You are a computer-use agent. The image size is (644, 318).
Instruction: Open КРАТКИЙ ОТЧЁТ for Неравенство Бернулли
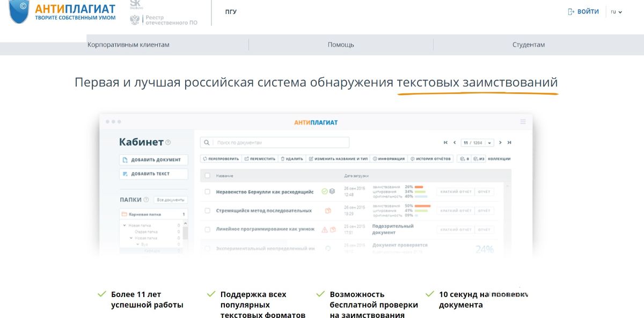point(456,192)
